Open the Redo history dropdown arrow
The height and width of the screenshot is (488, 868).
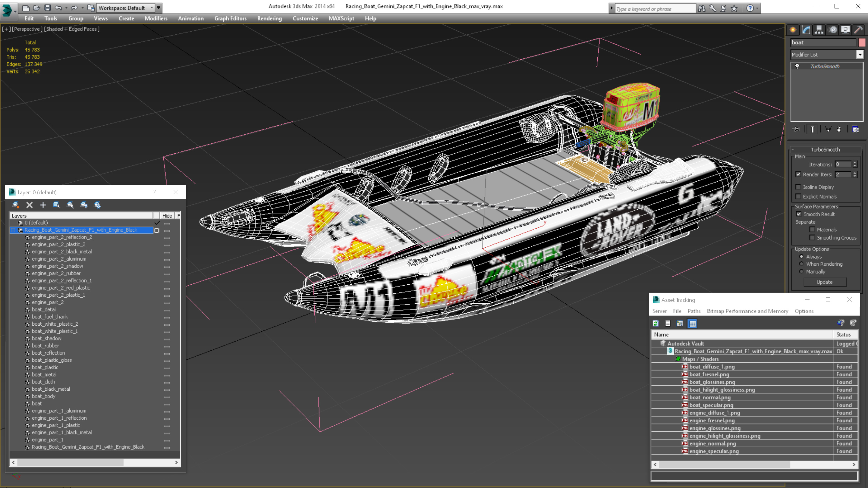tap(82, 8)
